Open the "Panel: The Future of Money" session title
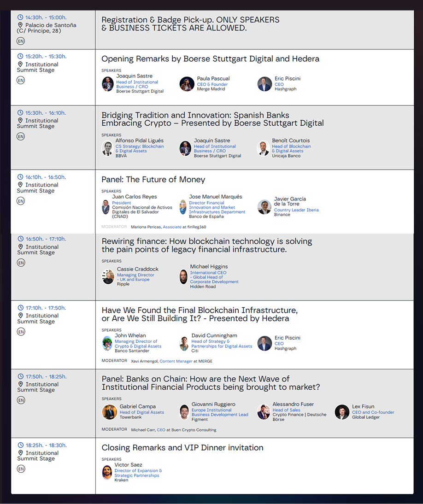Viewport: 423px width, 504px height. click(x=153, y=180)
